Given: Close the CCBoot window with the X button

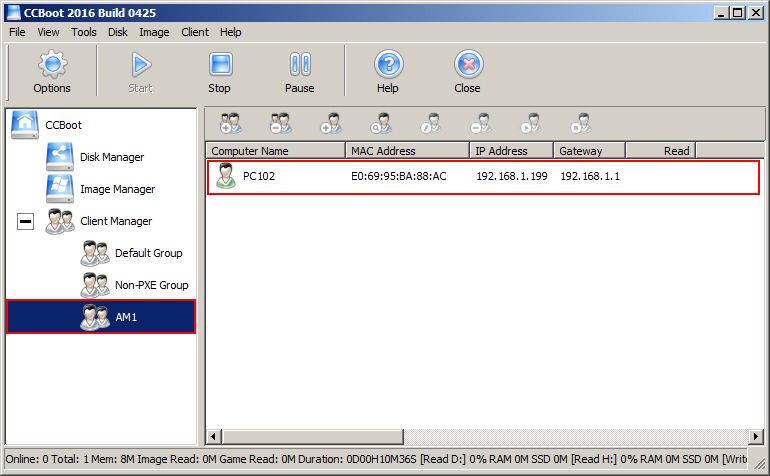Looking at the screenshot, I should (x=756, y=13).
